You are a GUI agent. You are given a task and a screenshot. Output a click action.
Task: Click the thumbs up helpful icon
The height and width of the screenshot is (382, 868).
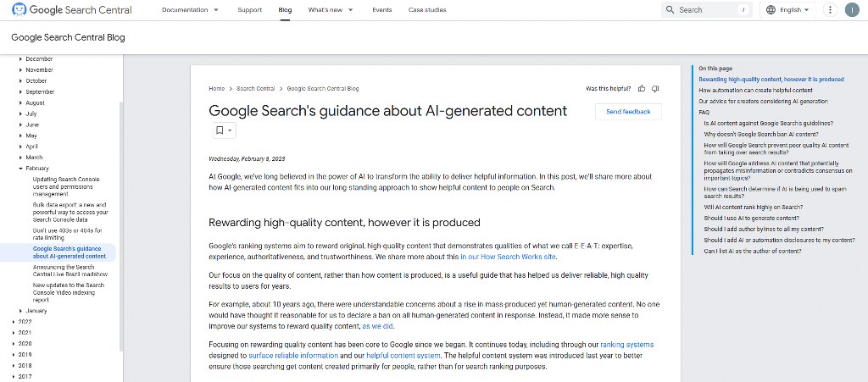tap(642, 88)
